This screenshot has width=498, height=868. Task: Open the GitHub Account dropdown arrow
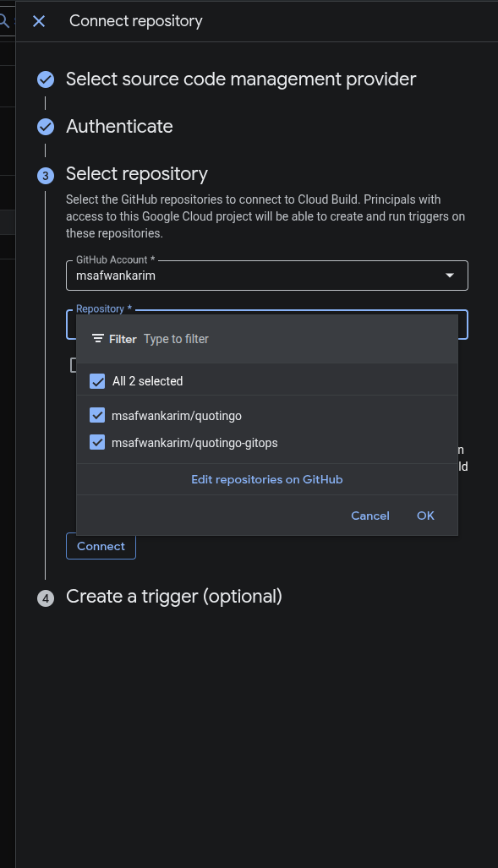(450, 276)
